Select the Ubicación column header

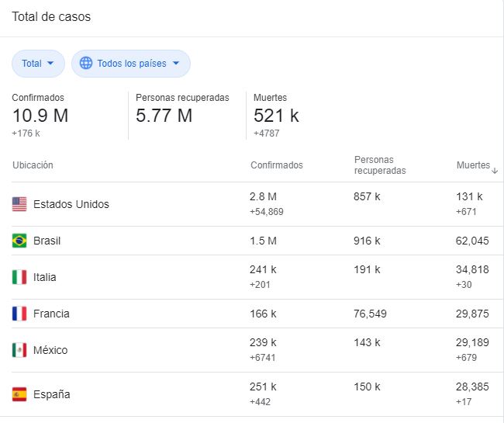33,165
